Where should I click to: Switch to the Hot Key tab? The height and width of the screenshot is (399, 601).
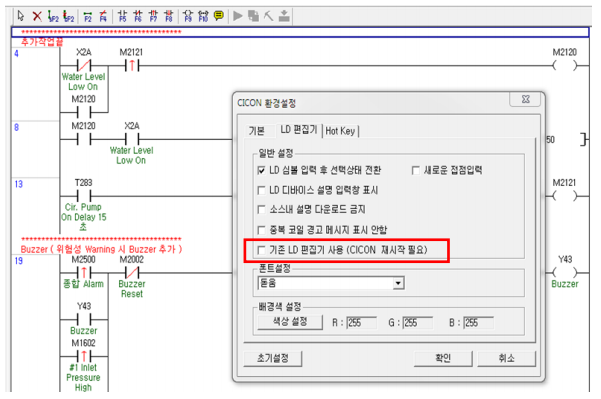[340, 131]
